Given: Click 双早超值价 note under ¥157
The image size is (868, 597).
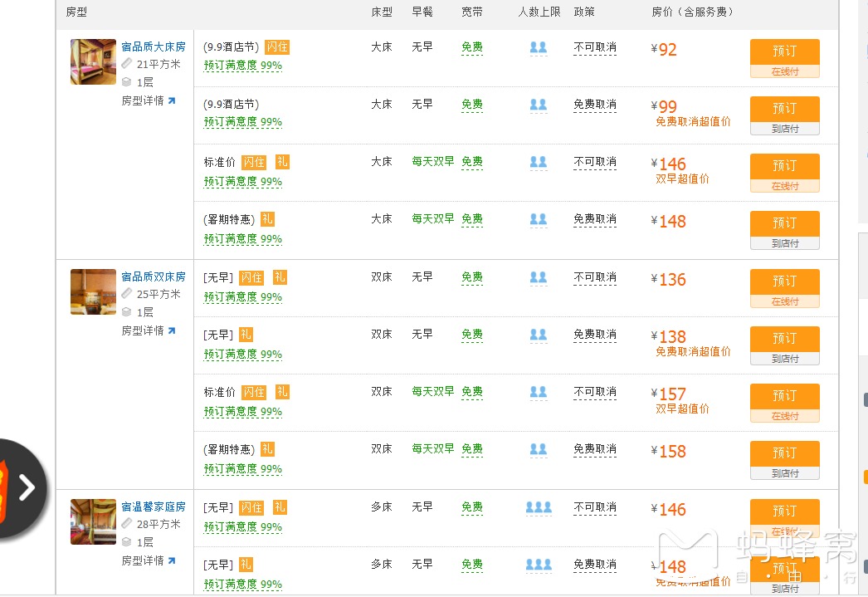Looking at the screenshot, I should [x=683, y=409].
